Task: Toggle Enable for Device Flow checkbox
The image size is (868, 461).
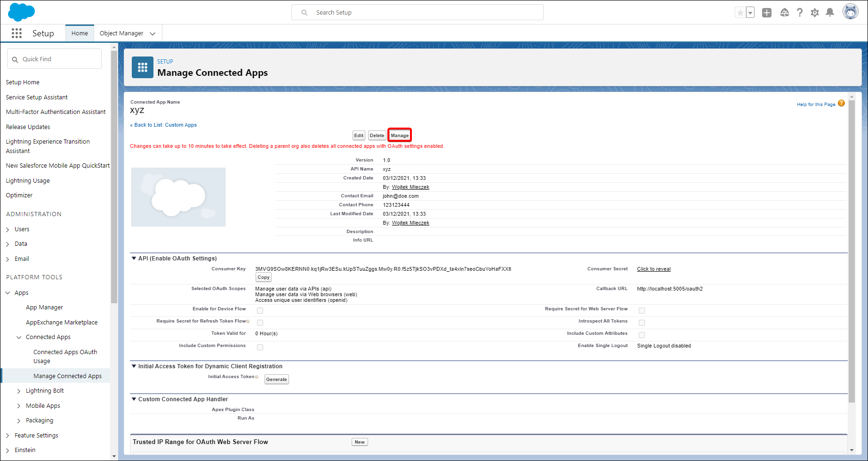Action: (x=260, y=310)
